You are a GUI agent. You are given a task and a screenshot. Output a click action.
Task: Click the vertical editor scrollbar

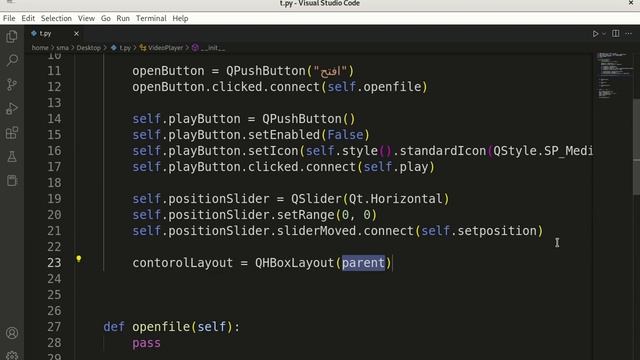636,147
